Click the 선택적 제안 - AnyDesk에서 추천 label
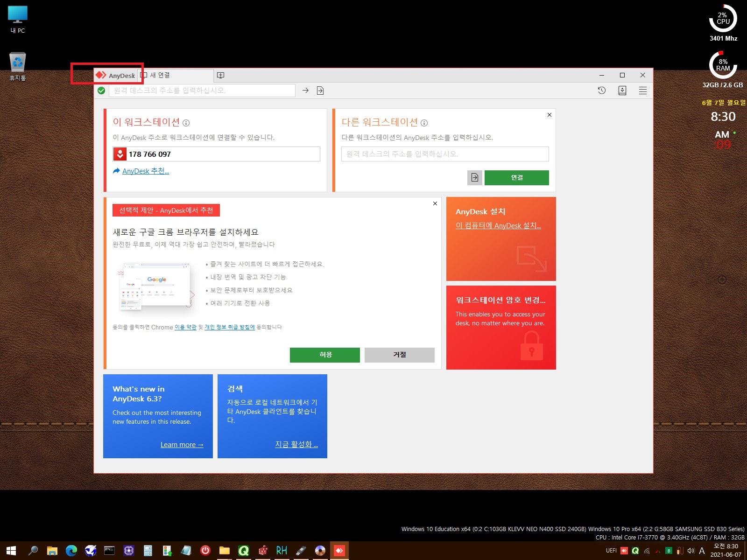This screenshot has height=560, width=747. point(166,210)
